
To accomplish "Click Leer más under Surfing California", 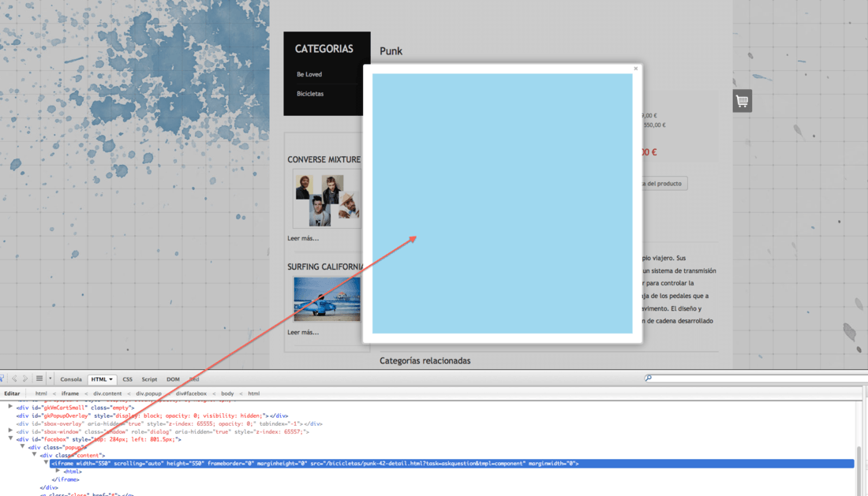I will tap(303, 332).
